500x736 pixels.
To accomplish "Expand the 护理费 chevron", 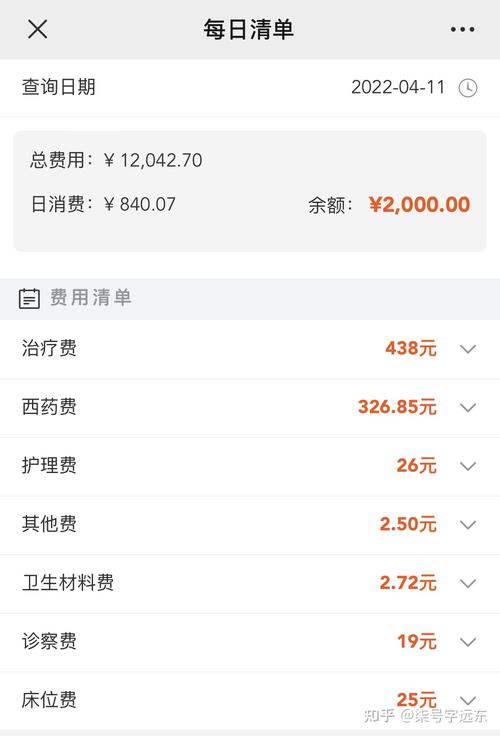I will click(468, 466).
